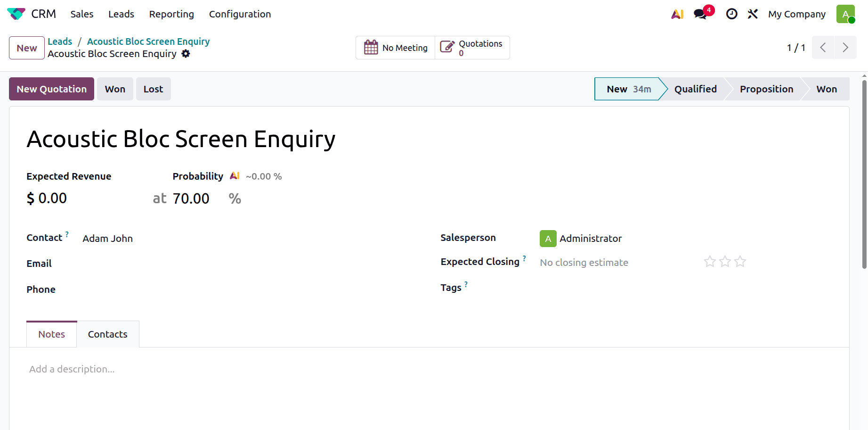868x430 pixels.
Task: Open the Leads menu
Action: [121, 14]
